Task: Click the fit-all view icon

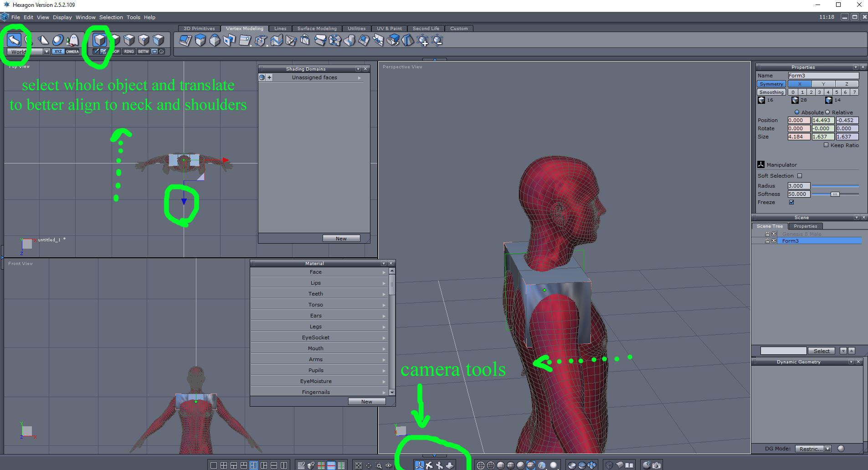Action: click(x=359, y=465)
